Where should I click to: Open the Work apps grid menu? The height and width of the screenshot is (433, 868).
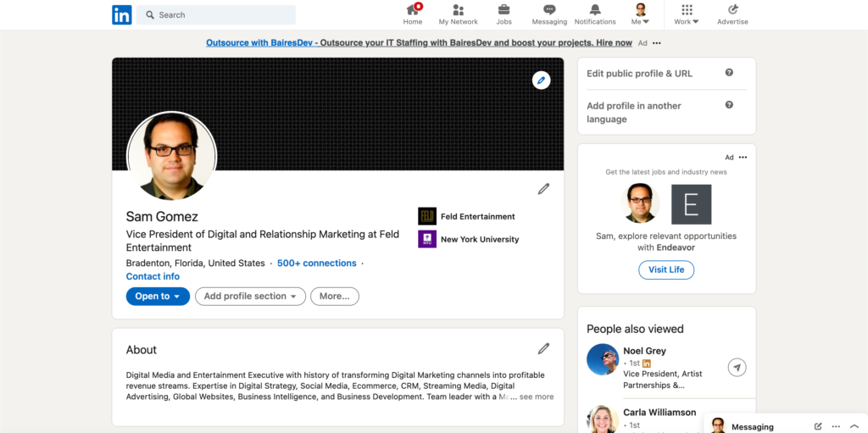coord(687,15)
